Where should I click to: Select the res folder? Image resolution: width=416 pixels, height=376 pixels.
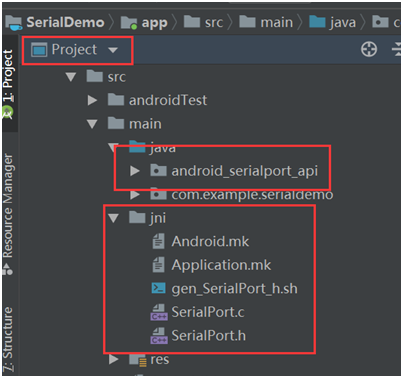160,359
